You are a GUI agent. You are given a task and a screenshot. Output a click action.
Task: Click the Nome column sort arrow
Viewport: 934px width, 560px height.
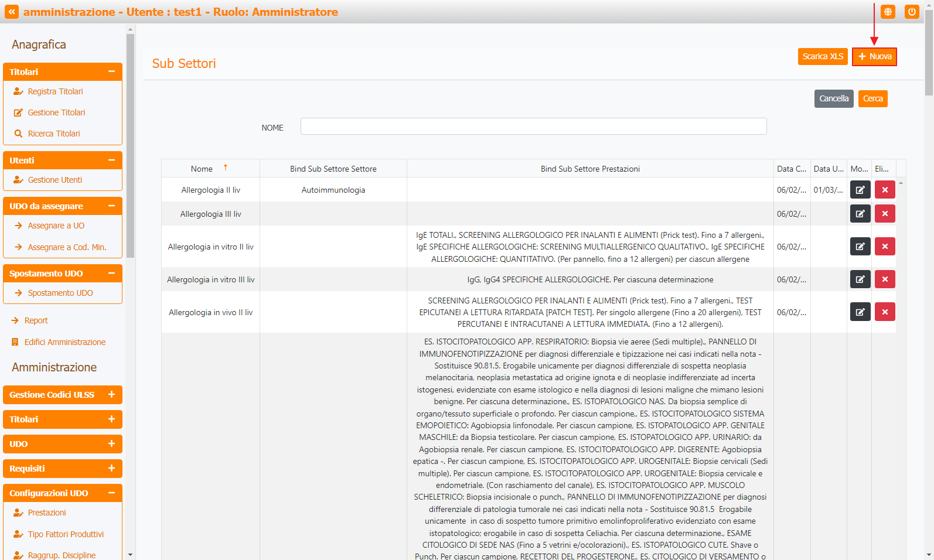226,168
